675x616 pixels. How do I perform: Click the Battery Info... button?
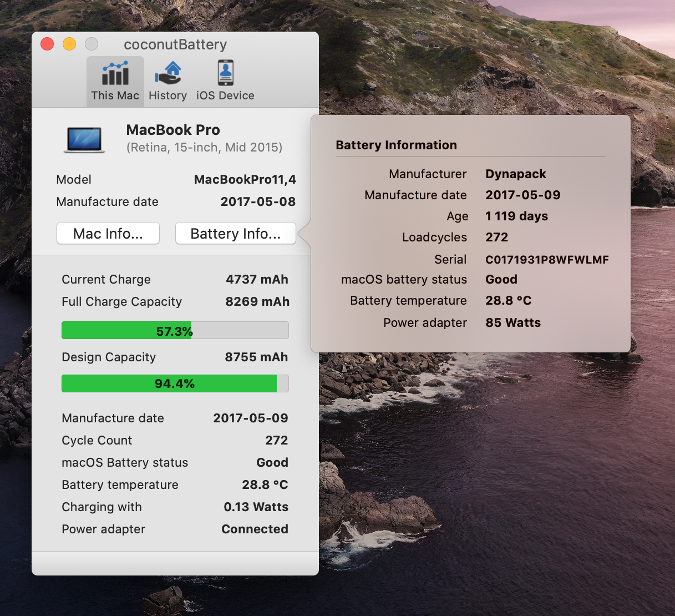236,233
